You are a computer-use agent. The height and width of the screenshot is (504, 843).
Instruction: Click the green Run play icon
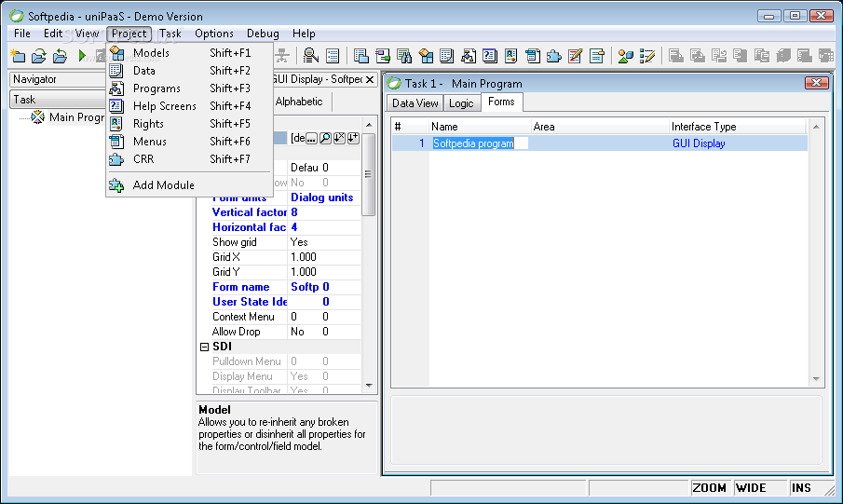tap(82, 55)
